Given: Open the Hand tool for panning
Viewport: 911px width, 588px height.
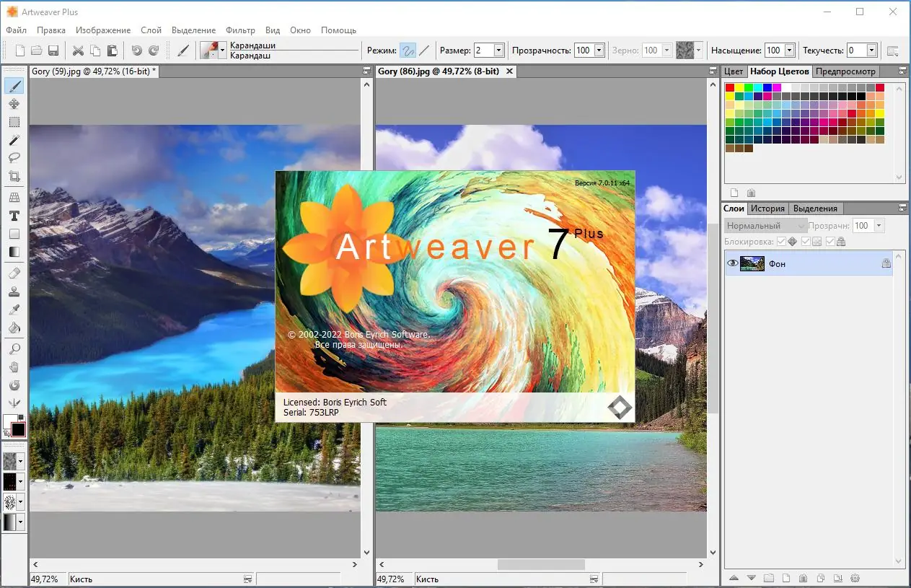Looking at the screenshot, I should click(14, 367).
